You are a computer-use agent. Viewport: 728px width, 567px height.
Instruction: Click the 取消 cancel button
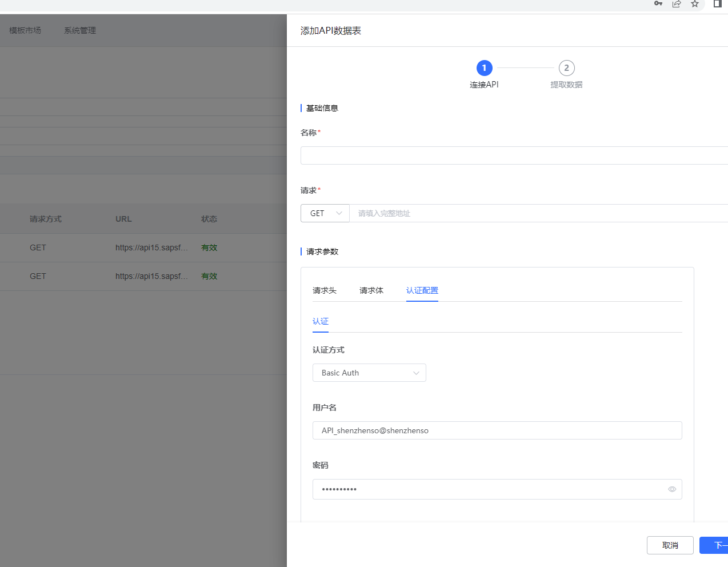670,545
